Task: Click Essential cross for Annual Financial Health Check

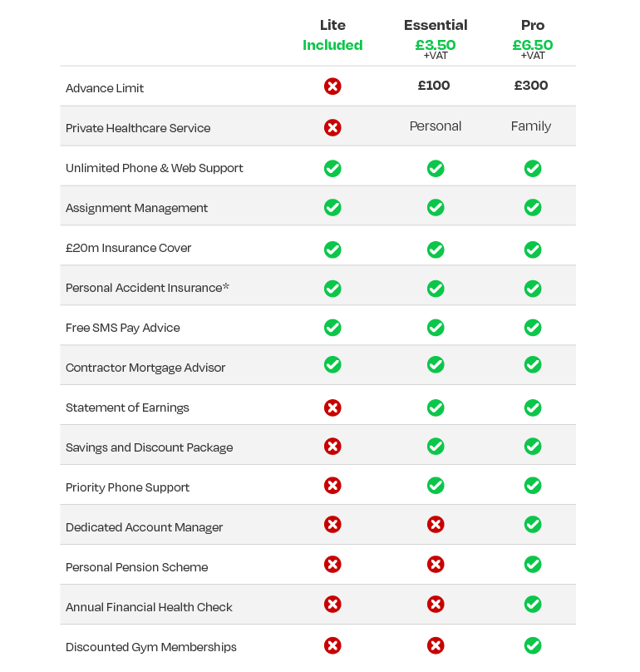Action: (436, 605)
